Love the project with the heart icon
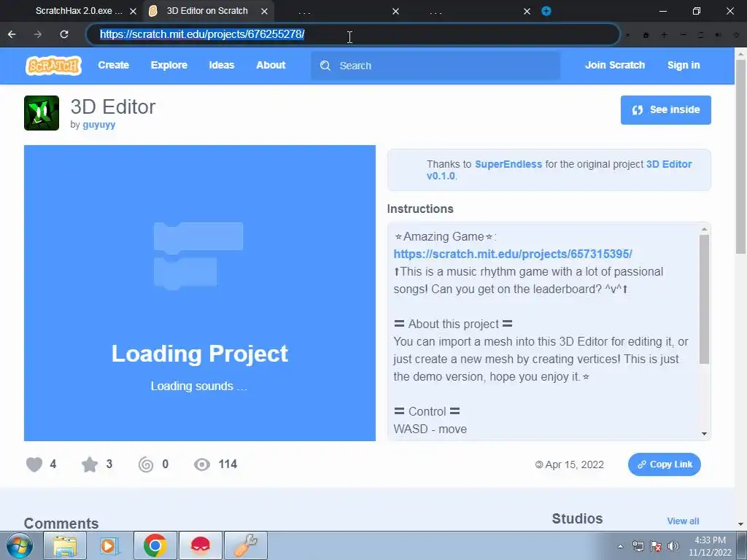Viewport: 747px width, 560px height. coord(34,464)
